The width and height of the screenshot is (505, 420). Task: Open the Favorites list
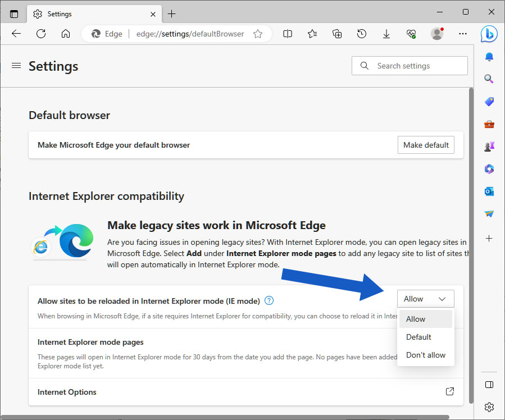tap(312, 34)
